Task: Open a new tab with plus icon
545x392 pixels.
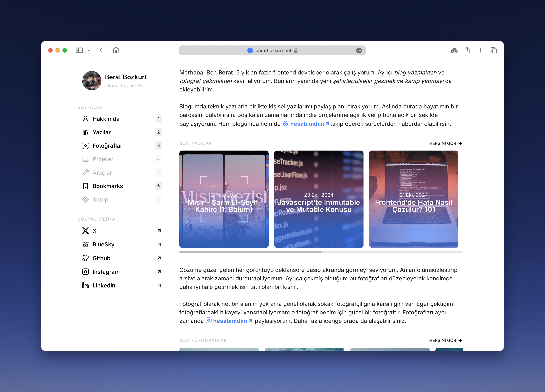Action: (480, 50)
